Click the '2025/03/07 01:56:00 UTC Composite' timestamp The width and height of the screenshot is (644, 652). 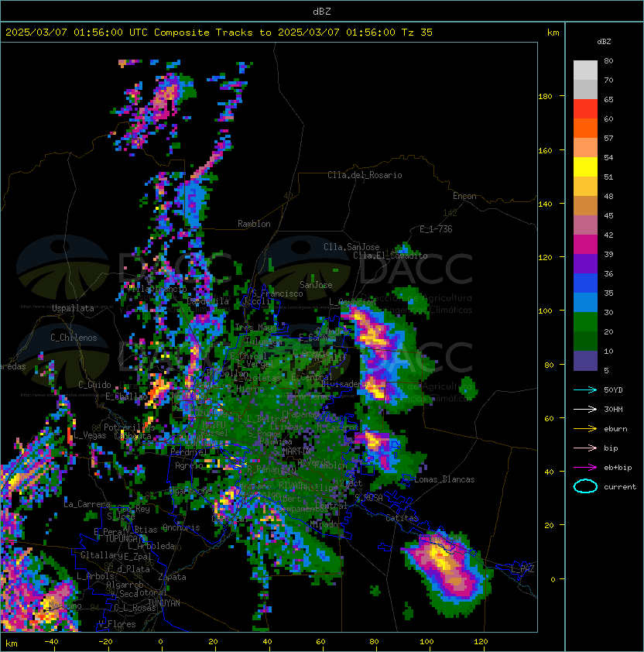tap(108, 33)
